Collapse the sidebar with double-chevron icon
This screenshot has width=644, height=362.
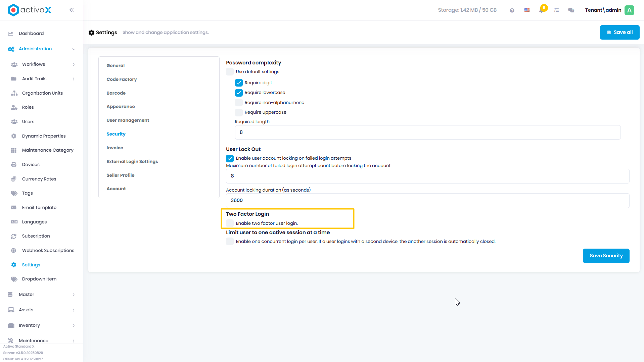(72, 10)
